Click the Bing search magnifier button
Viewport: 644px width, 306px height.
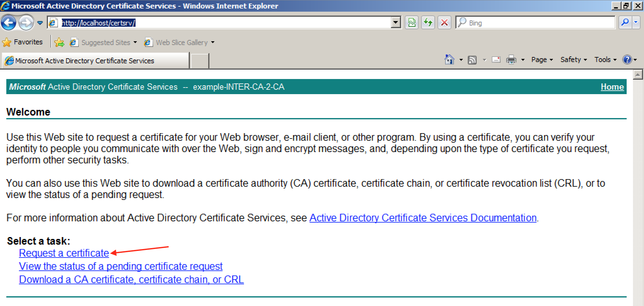pyautogui.click(x=625, y=23)
